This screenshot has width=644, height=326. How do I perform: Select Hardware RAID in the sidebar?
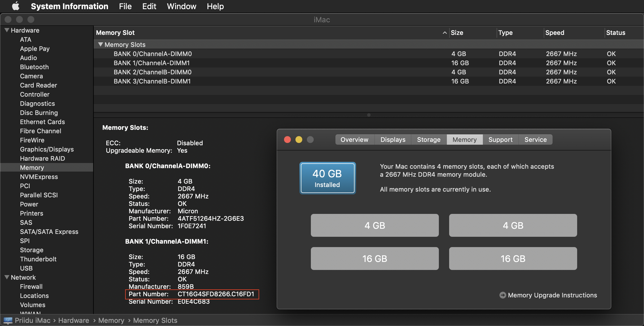43,158
